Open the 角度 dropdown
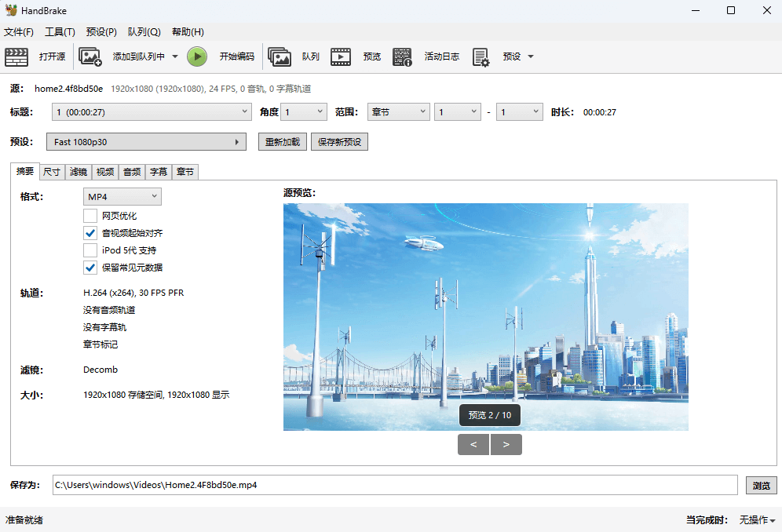This screenshot has width=782, height=532. [x=304, y=111]
